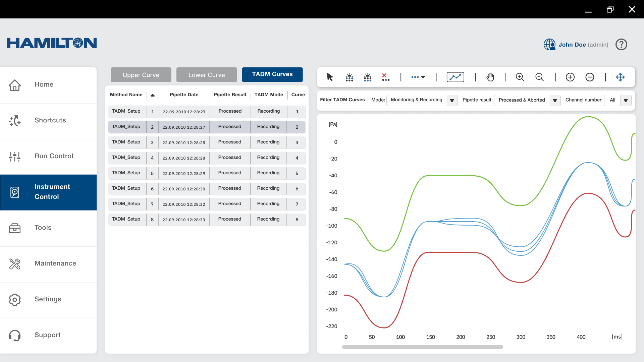This screenshot has height=362, width=644.
Task: Click the Maintenance wrench icon
Action: pos(15,264)
